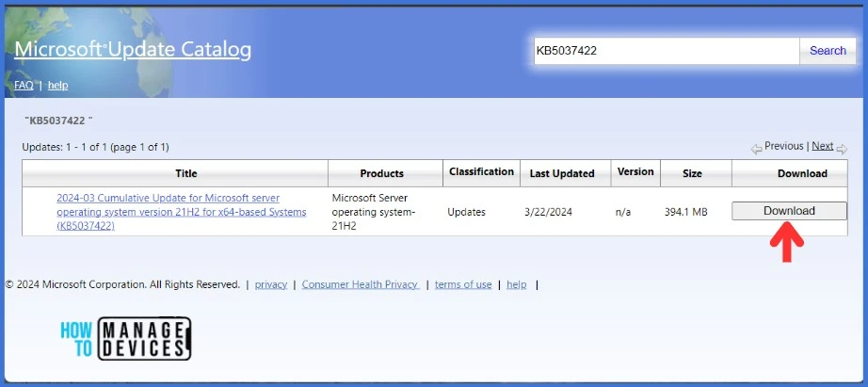868x387 pixels.
Task: Open the Consumer Health Privacy link
Action: 361,284
